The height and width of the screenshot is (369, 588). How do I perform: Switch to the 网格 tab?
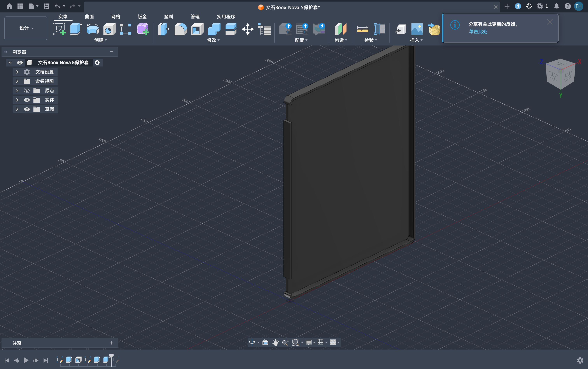[116, 17]
